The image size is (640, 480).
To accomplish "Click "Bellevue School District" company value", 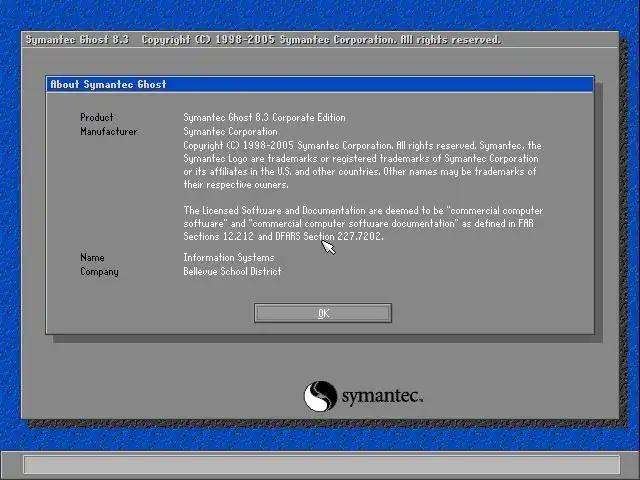I will click(232, 271).
